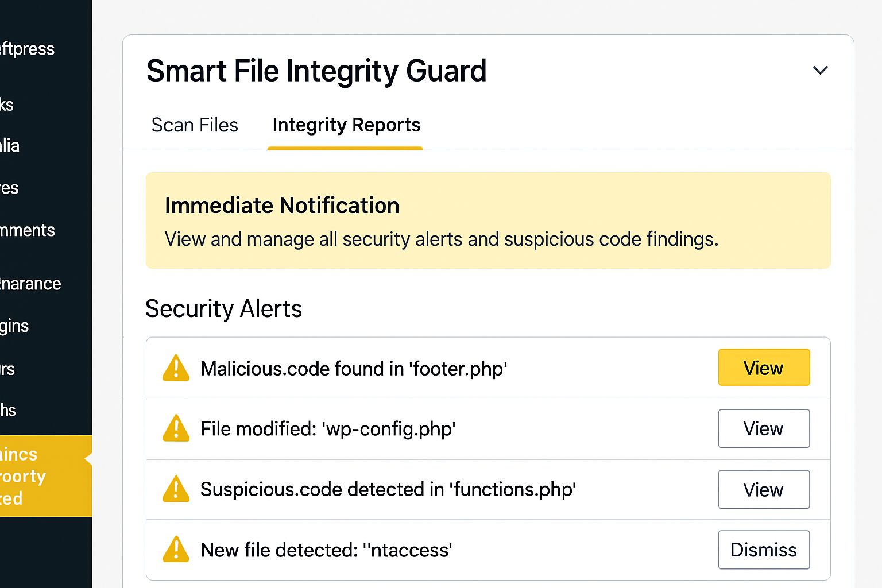Open the sidebar item ending in 'narance'
The height and width of the screenshot is (588, 882).
coord(30,284)
